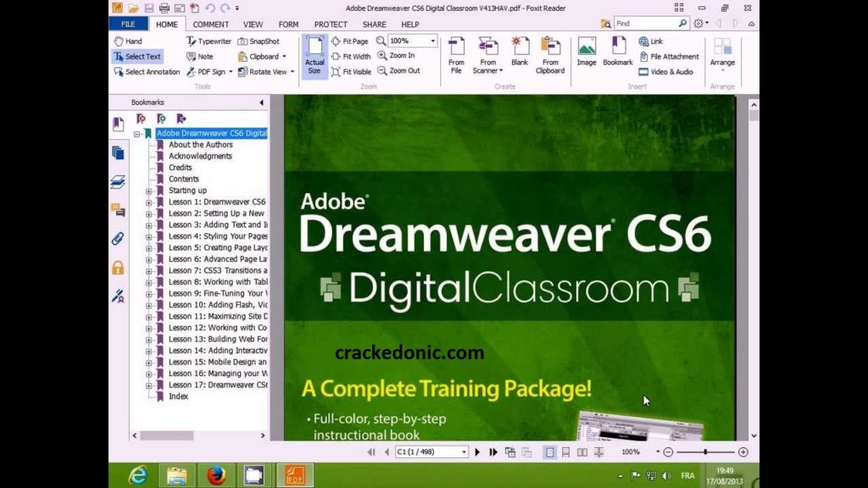The image size is (868, 488).
Task: Select the Typewriter tool
Action: pyautogui.click(x=209, y=41)
